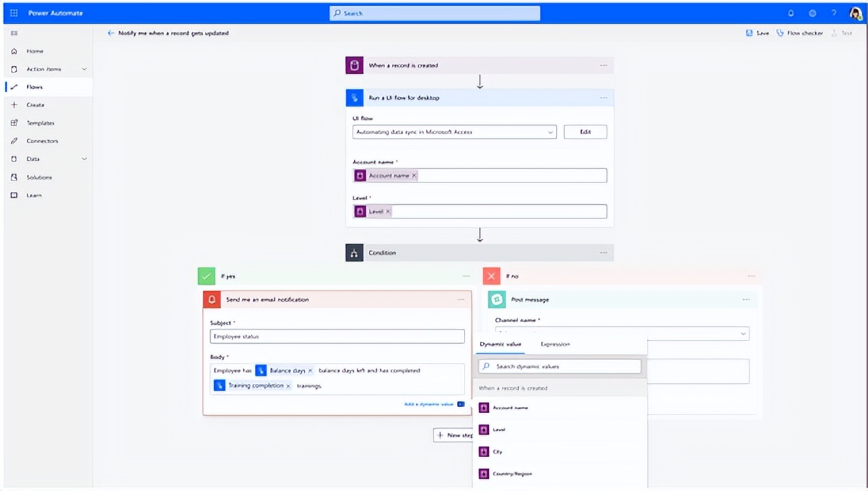Click Search dynamic values box

coord(559,366)
